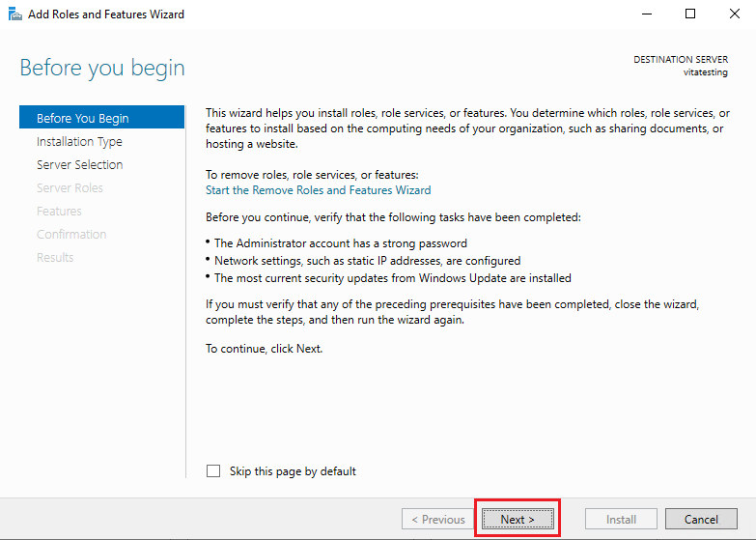Go back with the Previous button

click(x=437, y=520)
